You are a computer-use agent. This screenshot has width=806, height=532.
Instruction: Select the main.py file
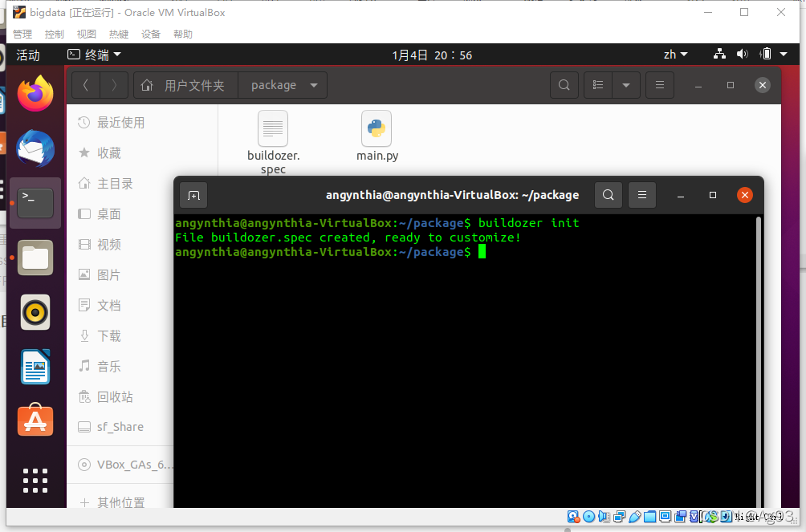[377, 136]
